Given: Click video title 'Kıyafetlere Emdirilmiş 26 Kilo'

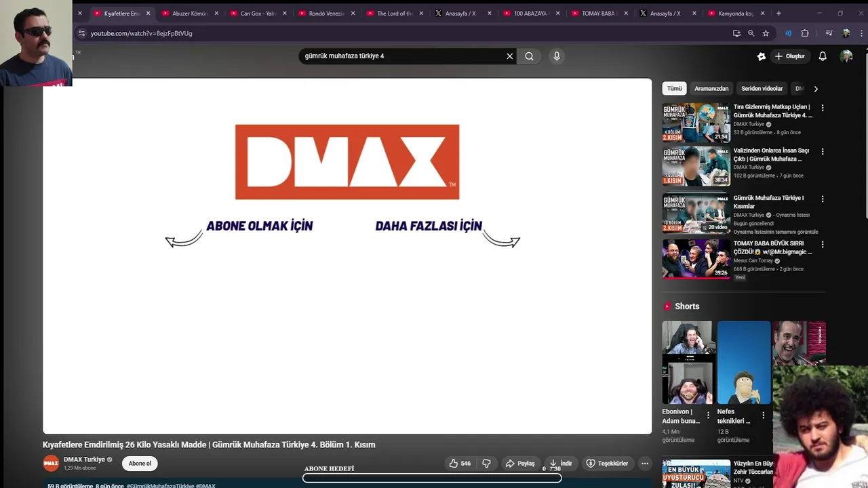Looking at the screenshot, I should [x=209, y=445].
